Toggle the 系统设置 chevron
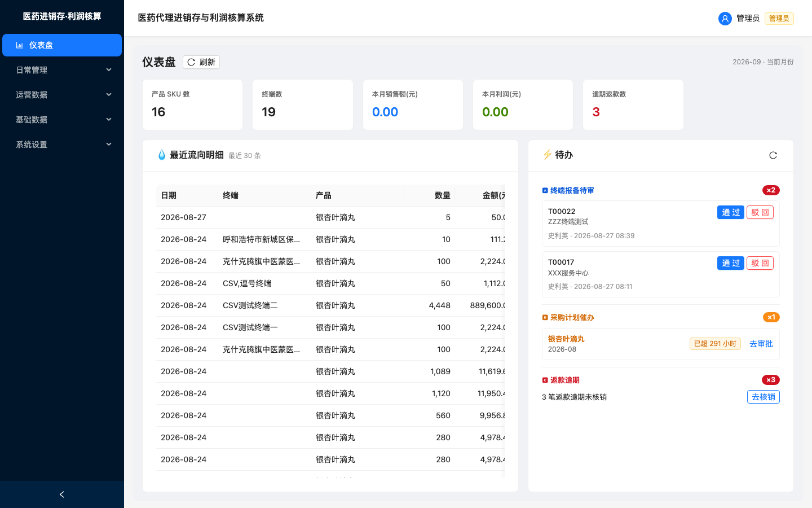812x508 pixels. [x=109, y=144]
